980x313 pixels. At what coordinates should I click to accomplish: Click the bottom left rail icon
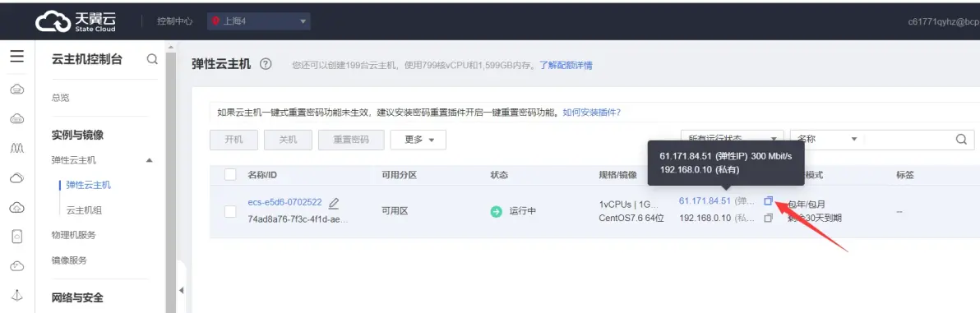[x=17, y=296]
